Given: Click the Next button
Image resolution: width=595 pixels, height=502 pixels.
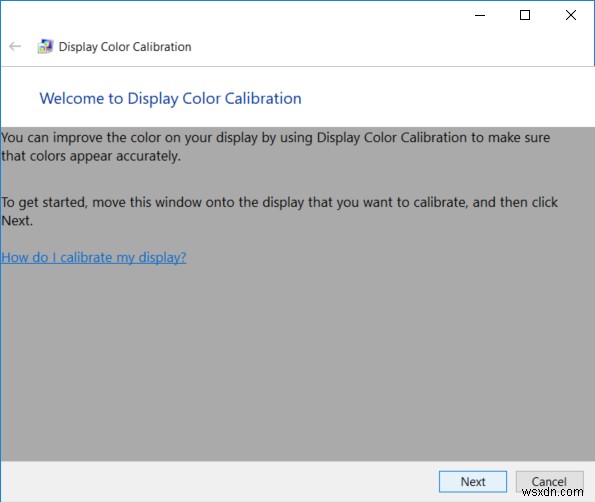Looking at the screenshot, I should (472, 482).
